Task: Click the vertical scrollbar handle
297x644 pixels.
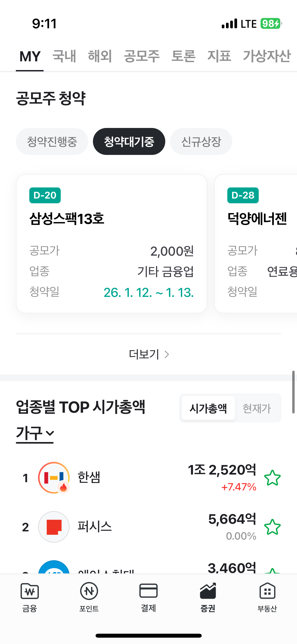Action: 293,392
